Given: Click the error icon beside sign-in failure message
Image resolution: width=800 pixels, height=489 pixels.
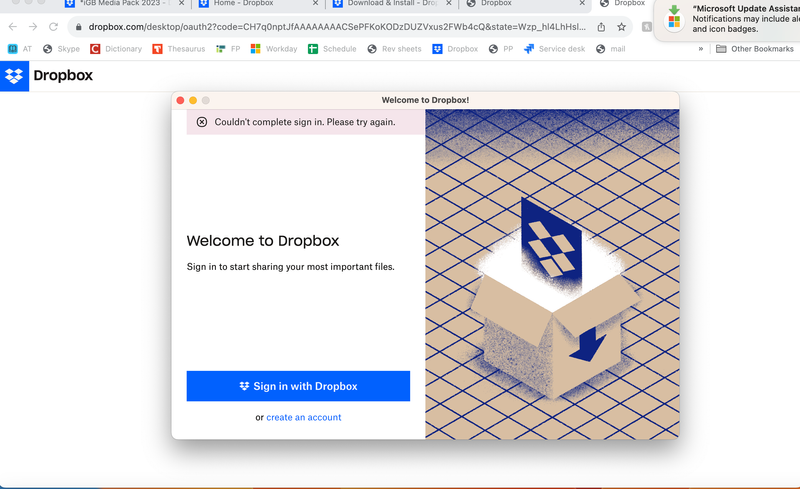Looking at the screenshot, I should [x=202, y=122].
